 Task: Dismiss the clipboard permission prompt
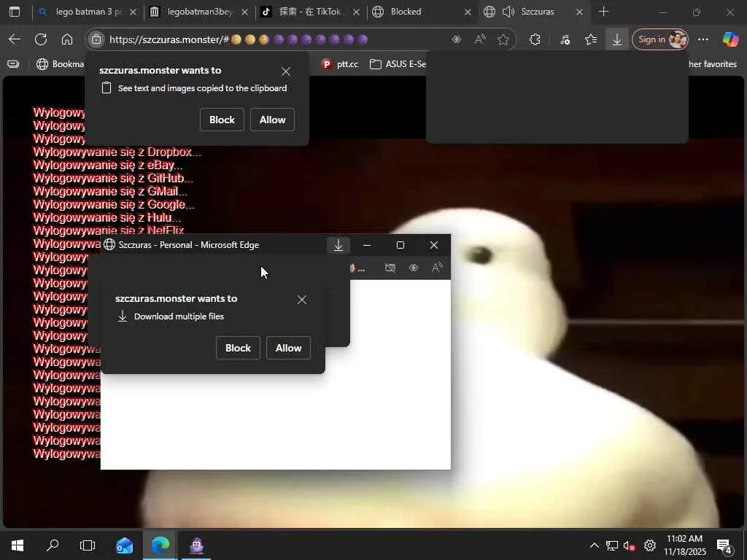point(286,71)
